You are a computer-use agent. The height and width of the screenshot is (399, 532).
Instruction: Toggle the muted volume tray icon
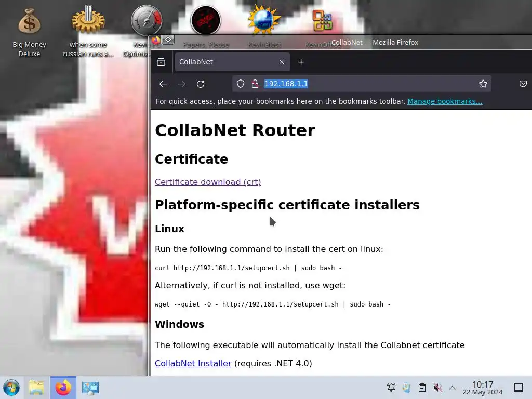[x=437, y=388]
